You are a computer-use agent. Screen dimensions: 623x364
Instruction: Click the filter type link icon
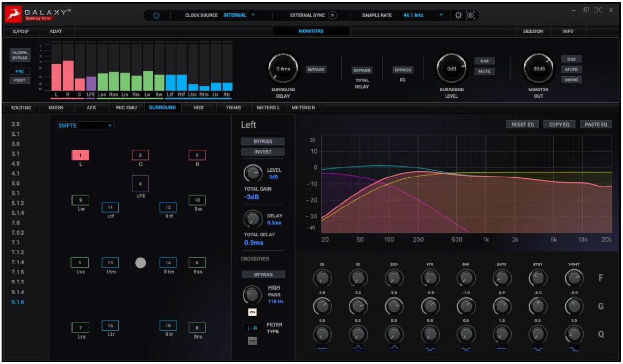click(x=252, y=341)
